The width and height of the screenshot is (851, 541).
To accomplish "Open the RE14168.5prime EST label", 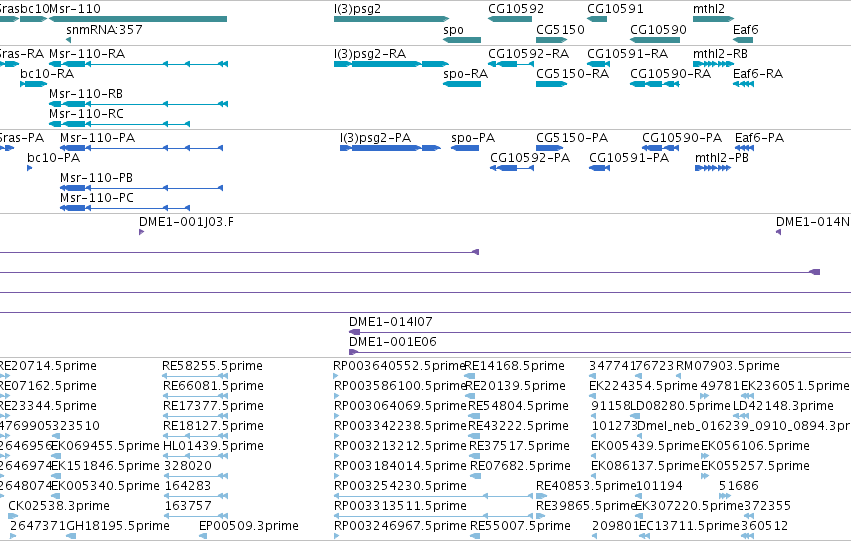I will 515,366.
